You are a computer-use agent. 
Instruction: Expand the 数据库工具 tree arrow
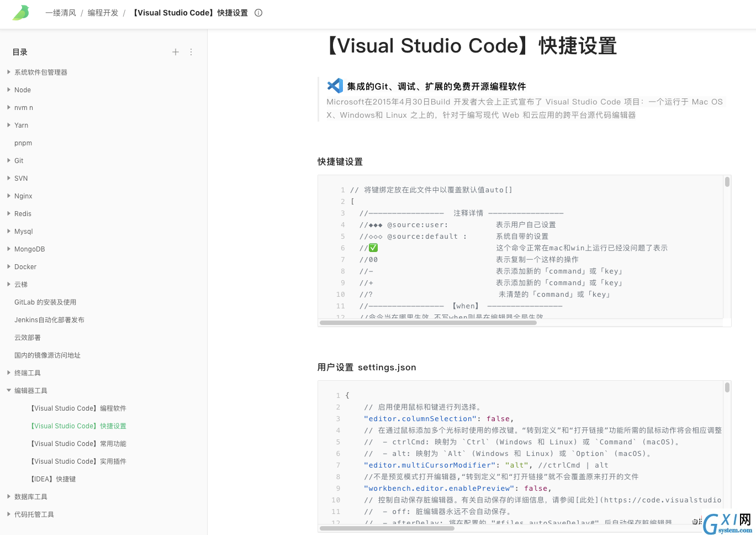click(9, 496)
